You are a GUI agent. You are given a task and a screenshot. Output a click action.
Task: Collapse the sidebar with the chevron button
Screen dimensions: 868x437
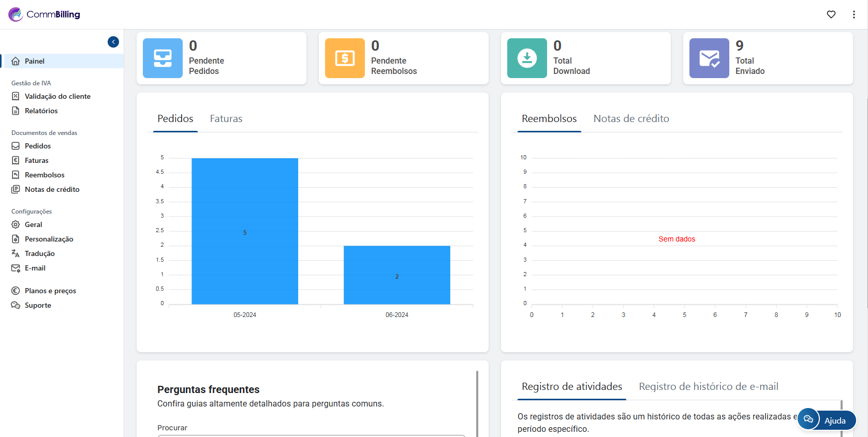click(x=113, y=42)
